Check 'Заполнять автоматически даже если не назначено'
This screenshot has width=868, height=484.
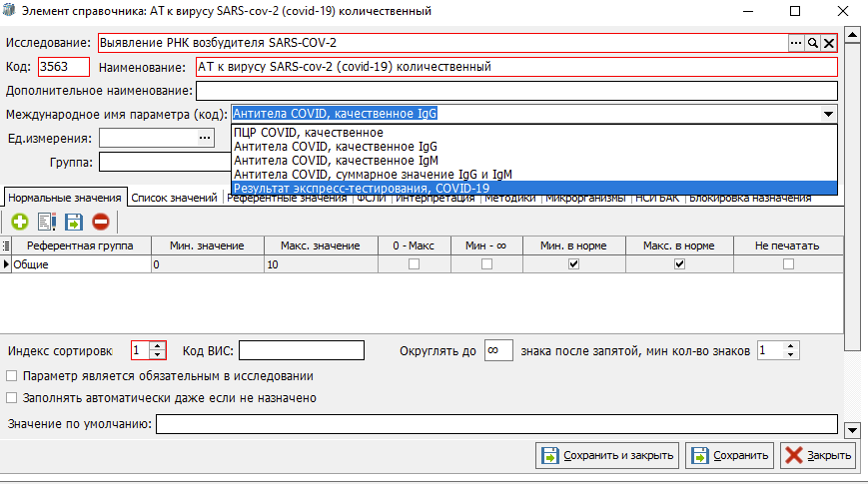click(x=12, y=398)
